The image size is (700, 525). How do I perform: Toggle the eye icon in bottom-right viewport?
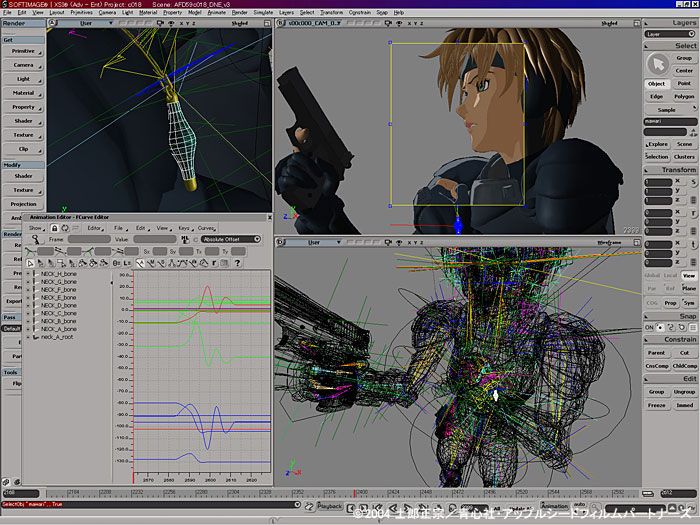tap(399, 242)
